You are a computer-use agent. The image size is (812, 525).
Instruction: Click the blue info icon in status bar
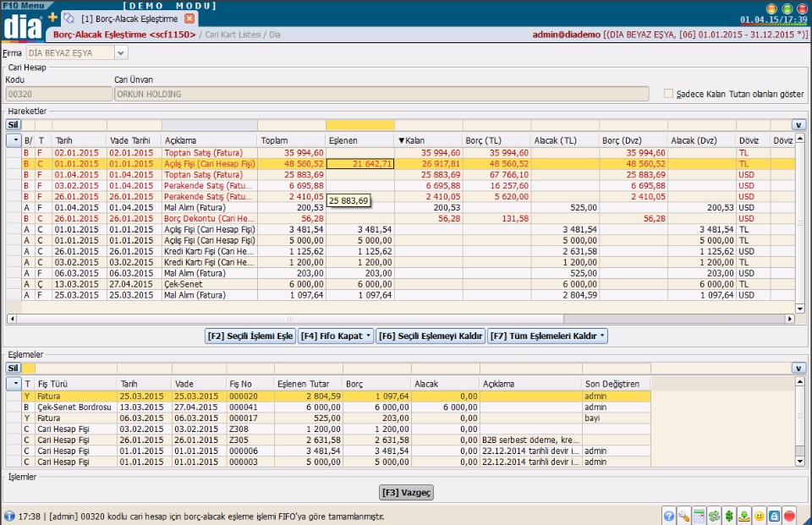(x=9, y=517)
